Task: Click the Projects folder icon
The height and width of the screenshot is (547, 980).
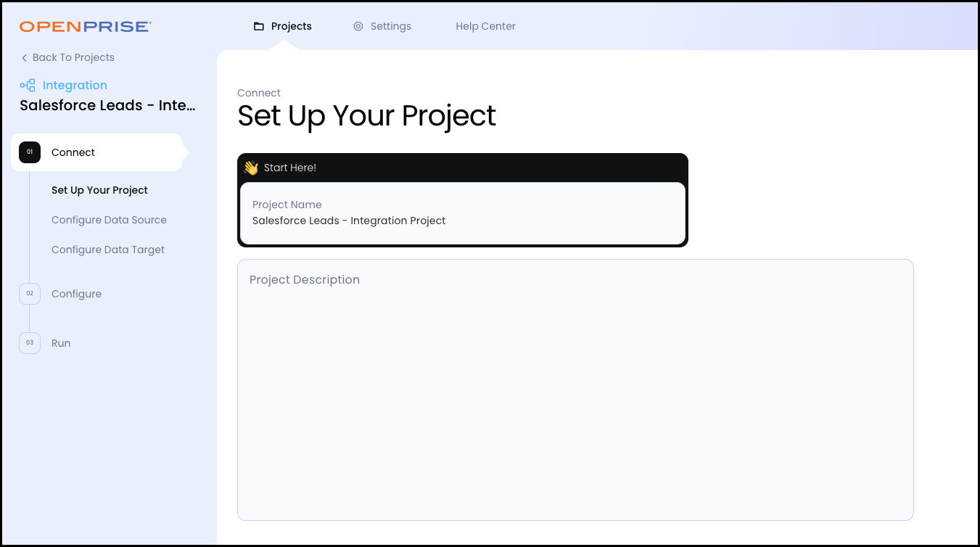Action: point(258,27)
